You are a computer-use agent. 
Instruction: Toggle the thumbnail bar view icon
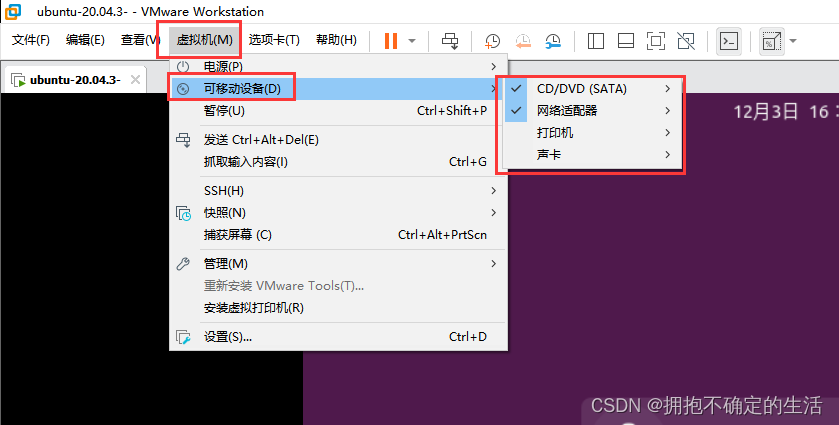[x=626, y=41]
